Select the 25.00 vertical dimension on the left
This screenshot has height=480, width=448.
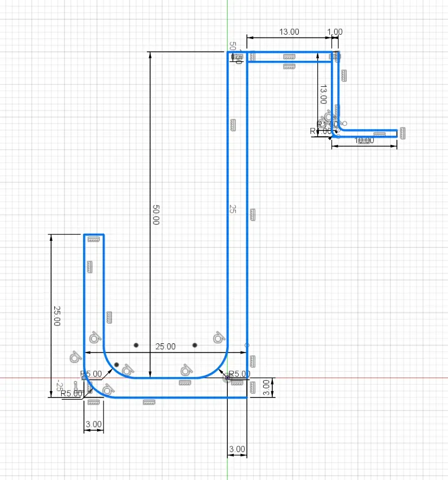click(x=57, y=316)
